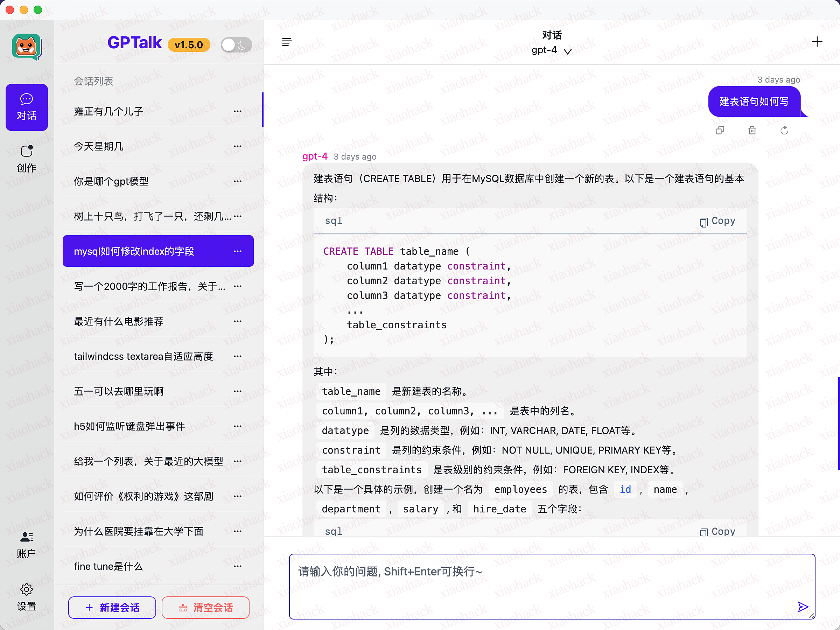This screenshot has width=840, height=630.
Task: Open options menu for 五一可以去哪里玩啊
Action: click(238, 391)
